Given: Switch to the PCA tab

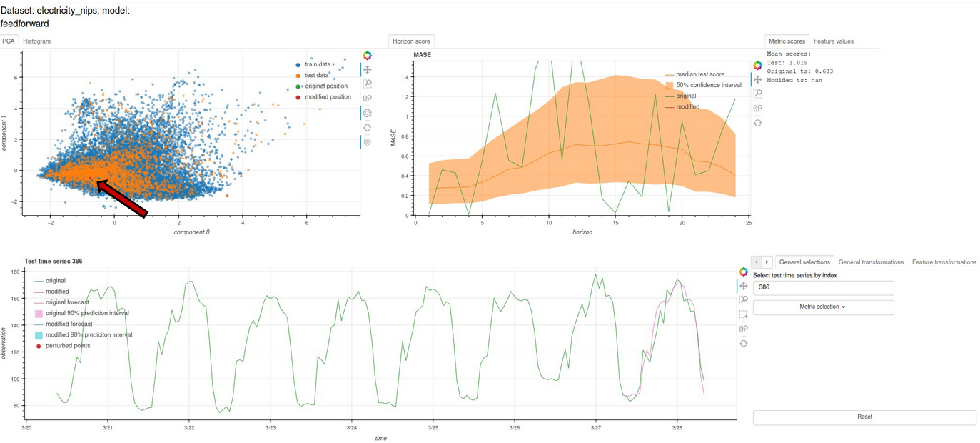Looking at the screenshot, I should [9, 41].
